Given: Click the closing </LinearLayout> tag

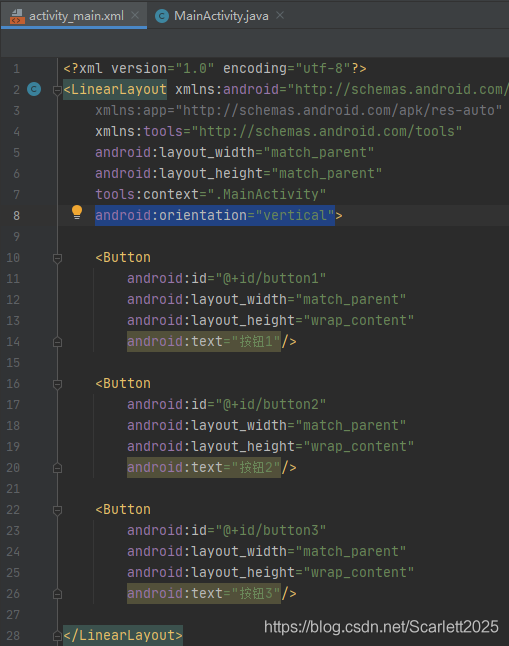Looking at the screenshot, I should tap(123, 636).
